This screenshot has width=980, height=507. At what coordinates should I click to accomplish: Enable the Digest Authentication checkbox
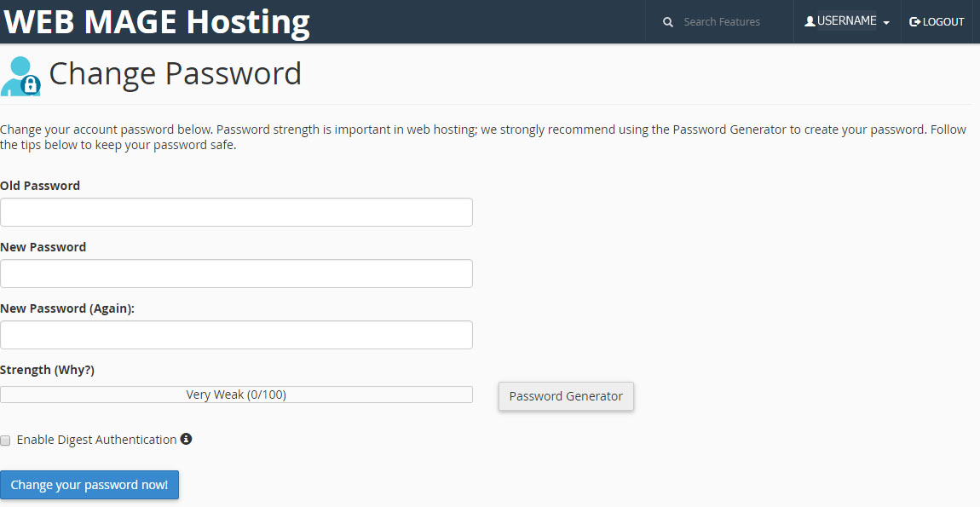(x=6, y=441)
